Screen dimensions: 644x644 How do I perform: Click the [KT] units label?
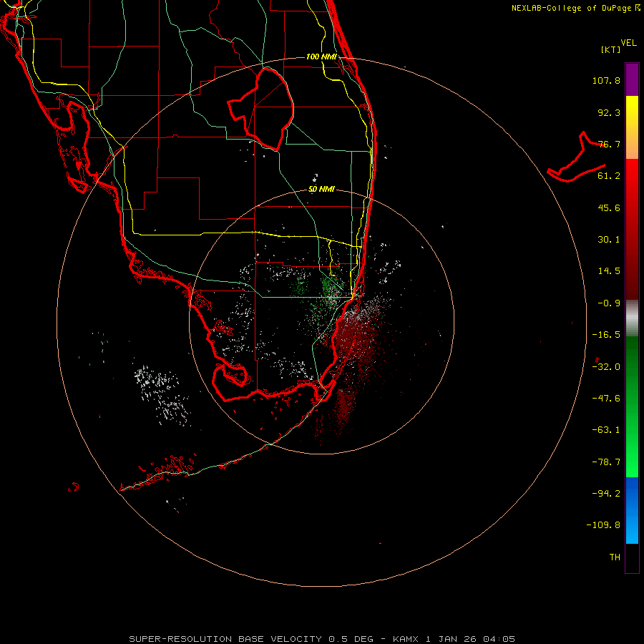coord(611,49)
